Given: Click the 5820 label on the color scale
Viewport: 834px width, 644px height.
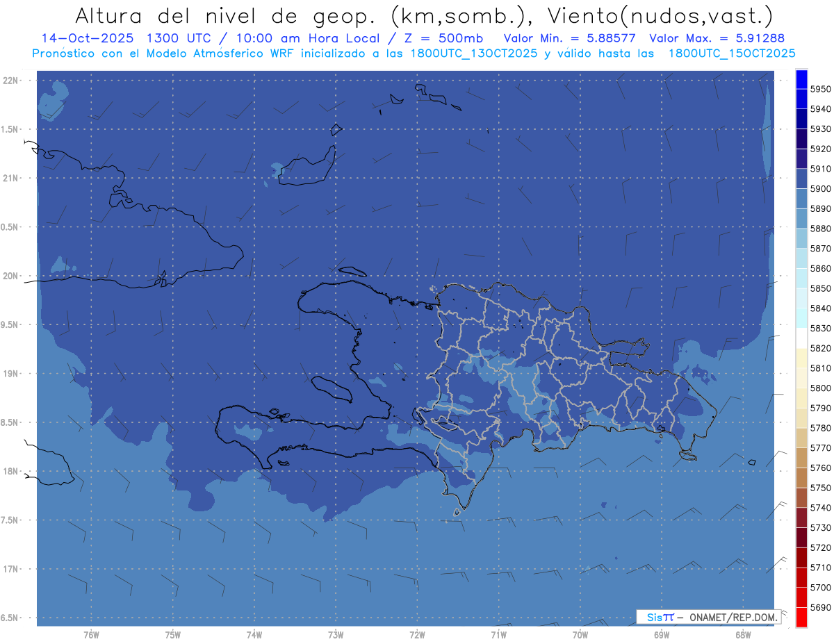Looking at the screenshot, I should (x=820, y=348).
